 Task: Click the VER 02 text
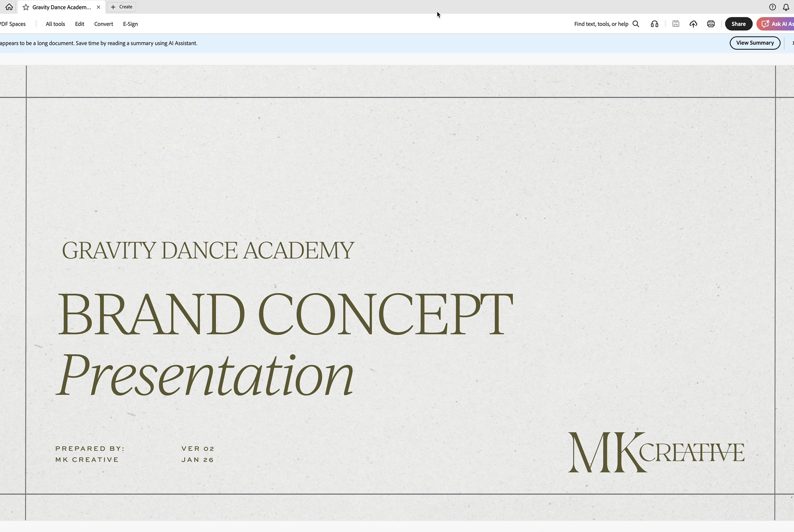tap(198, 449)
